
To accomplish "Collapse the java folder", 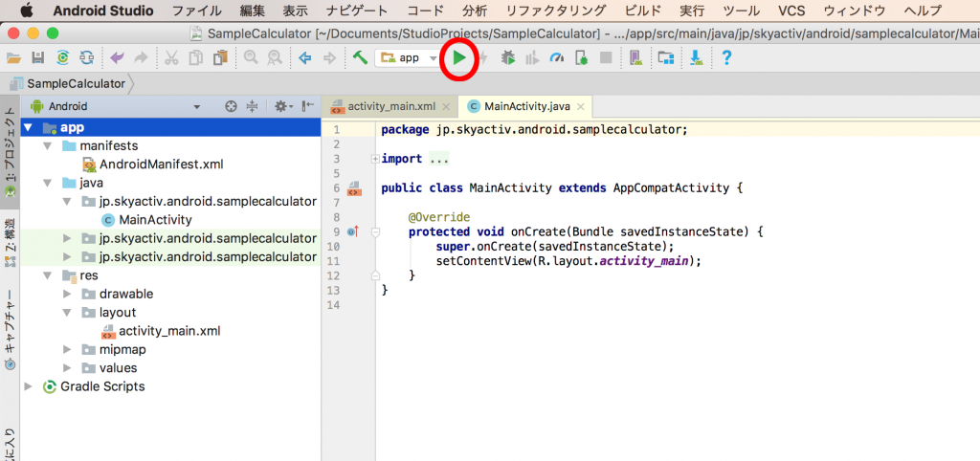I will point(48,183).
